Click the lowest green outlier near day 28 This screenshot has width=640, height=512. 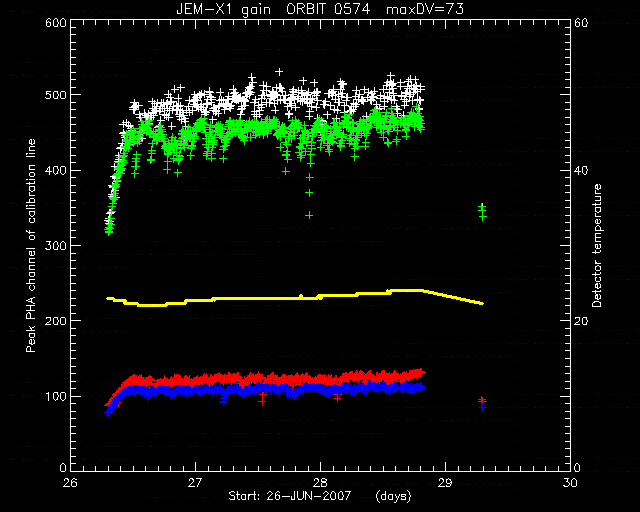[309, 215]
